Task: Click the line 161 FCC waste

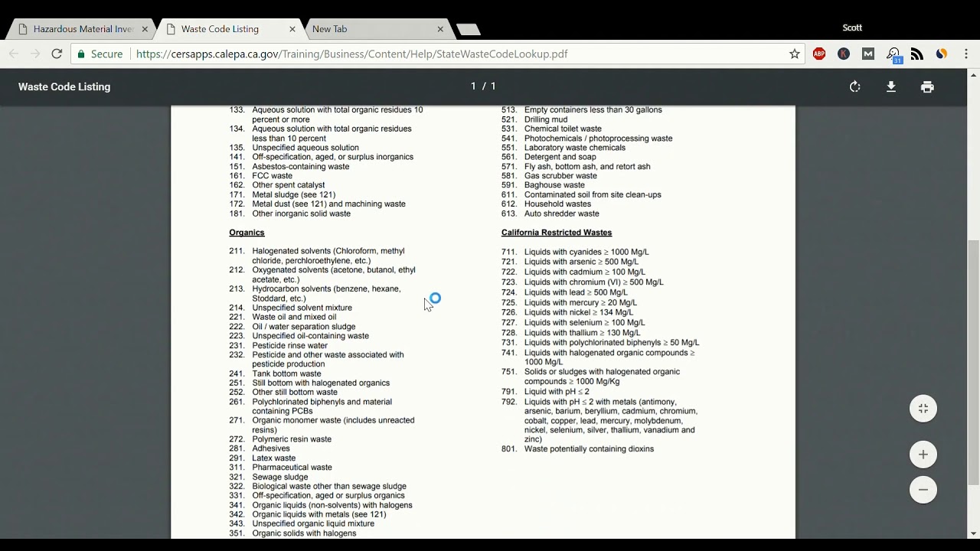Action: pos(261,175)
